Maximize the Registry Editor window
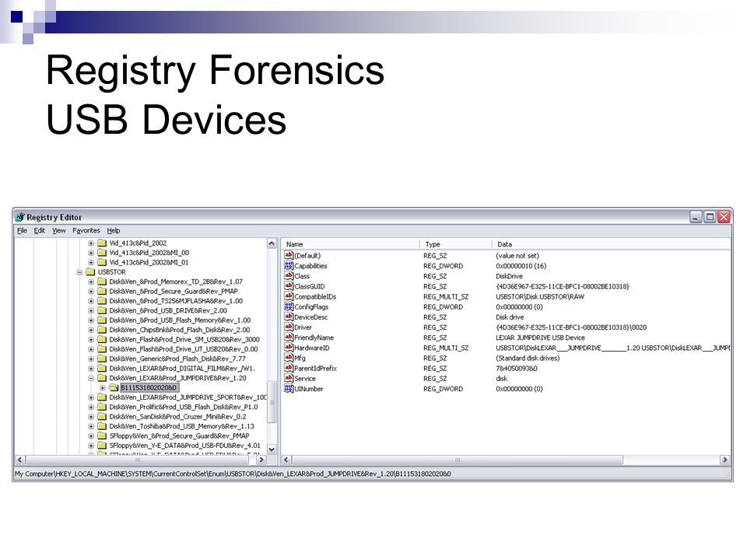This screenshot has height=560, width=747. pyautogui.click(x=710, y=217)
